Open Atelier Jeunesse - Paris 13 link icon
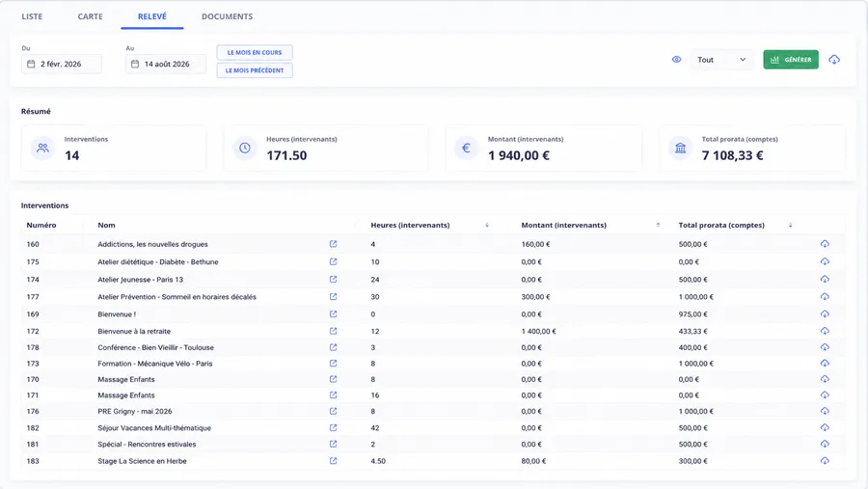Screen dimensions: 868x489 [x=334, y=279]
